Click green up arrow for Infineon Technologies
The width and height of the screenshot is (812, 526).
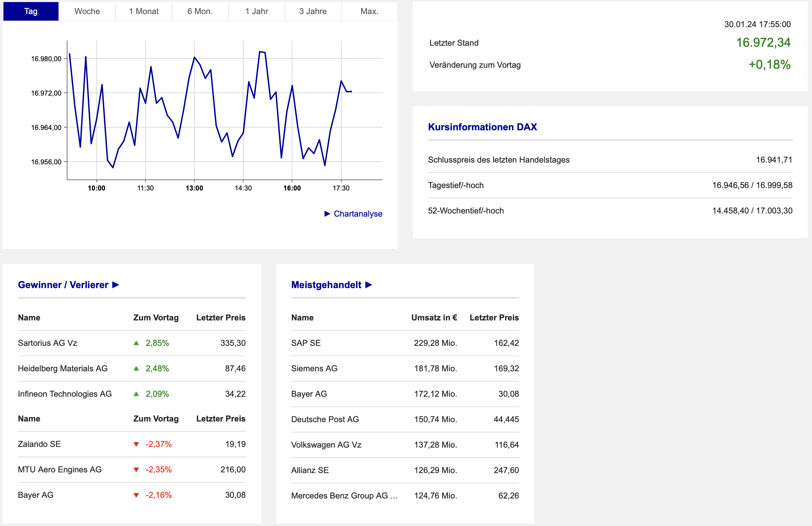click(136, 394)
